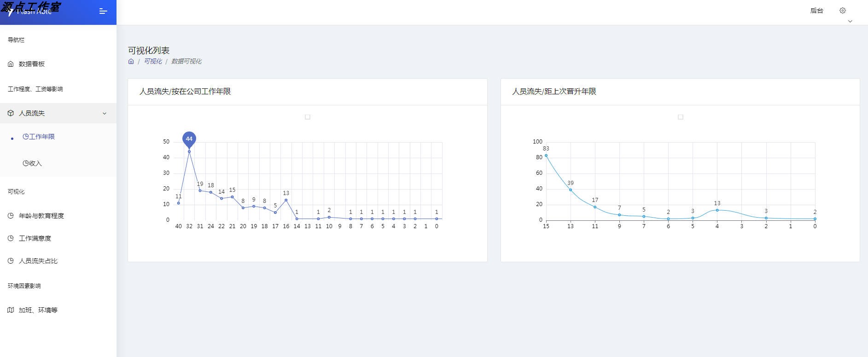The height and width of the screenshot is (357, 868).
Task: Click the pie icon beside 年龄与教育程度
Action: (11, 216)
